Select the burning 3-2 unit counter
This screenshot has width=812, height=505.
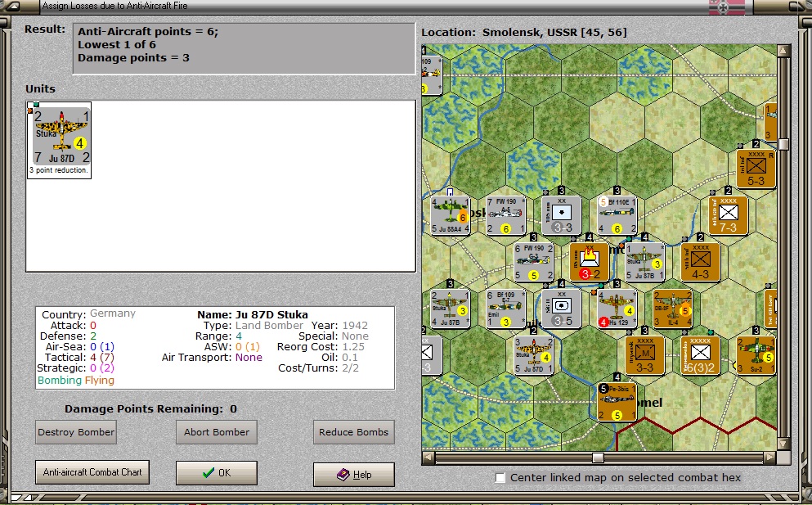click(x=589, y=262)
